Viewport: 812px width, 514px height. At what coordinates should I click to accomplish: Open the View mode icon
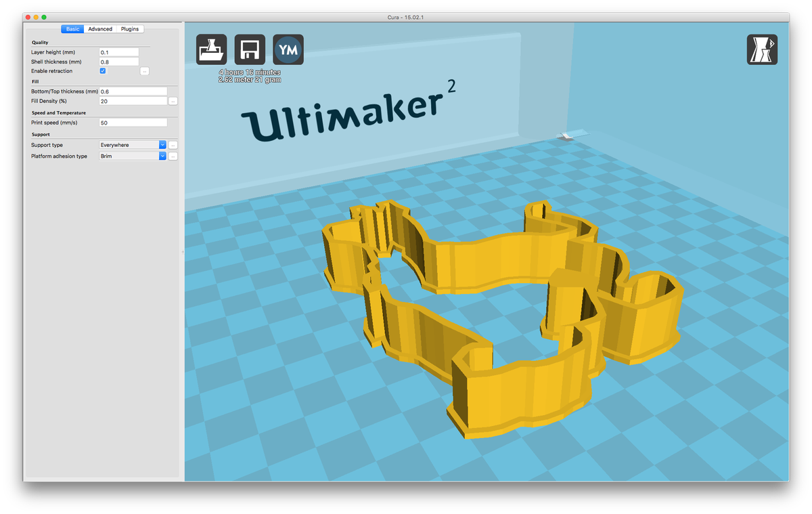pyautogui.click(x=762, y=50)
